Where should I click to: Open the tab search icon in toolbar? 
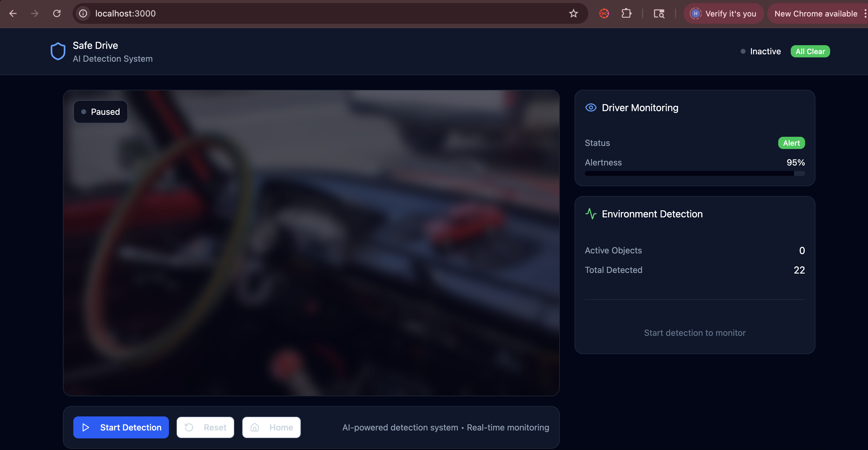tap(659, 13)
